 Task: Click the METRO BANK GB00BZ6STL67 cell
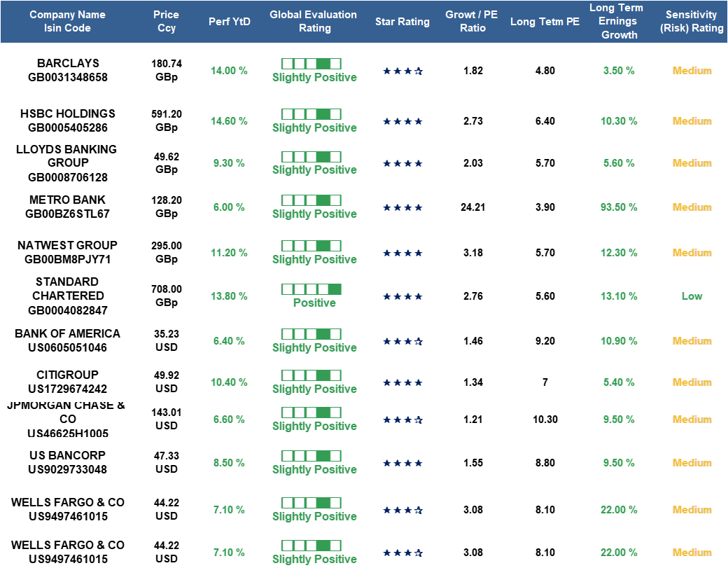(x=68, y=207)
